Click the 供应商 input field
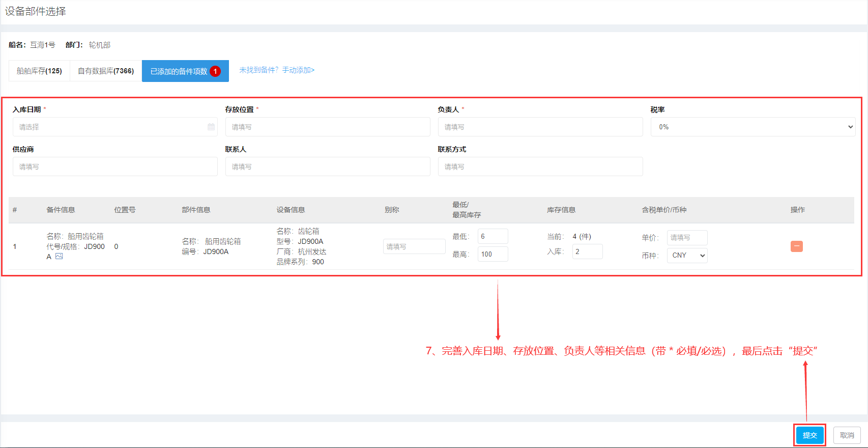868x448 pixels. click(115, 166)
